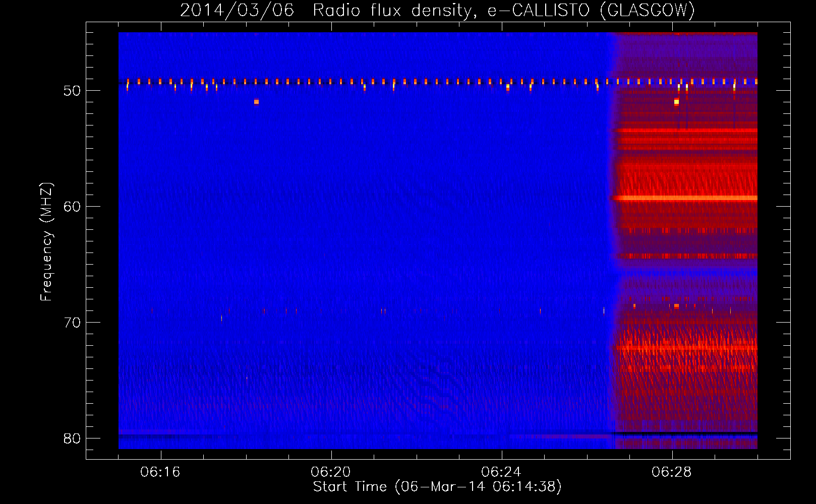Image resolution: width=816 pixels, height=504 pixels.
Task: Click the 06:24 time tick label
Action: 501,472
